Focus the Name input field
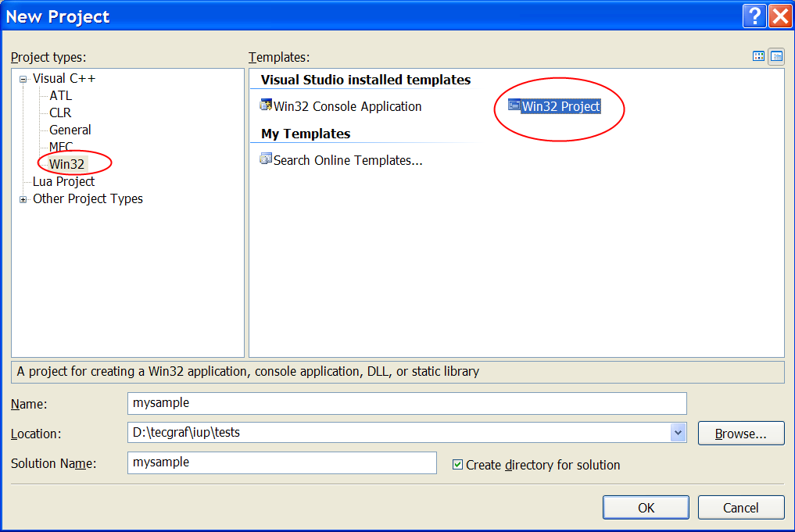Image resolution: width=795 pixels, height=532 pixels. pyautogui.click(x=407, y=403)
